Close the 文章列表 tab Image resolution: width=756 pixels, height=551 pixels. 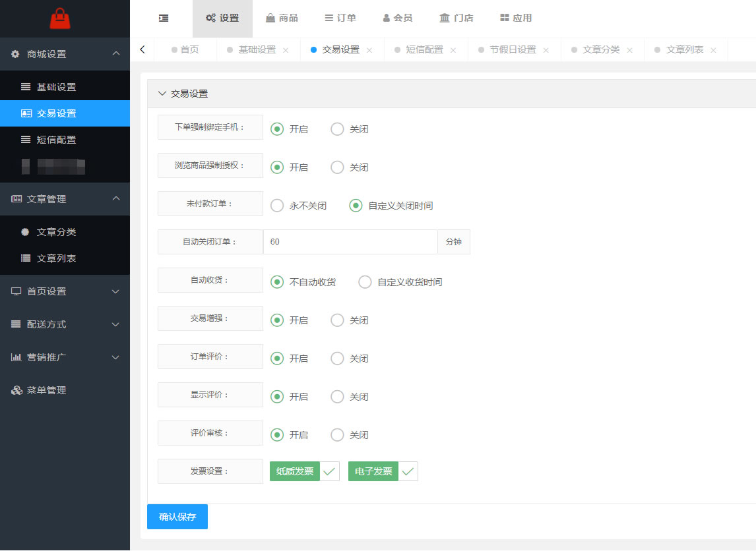(713, 50)
